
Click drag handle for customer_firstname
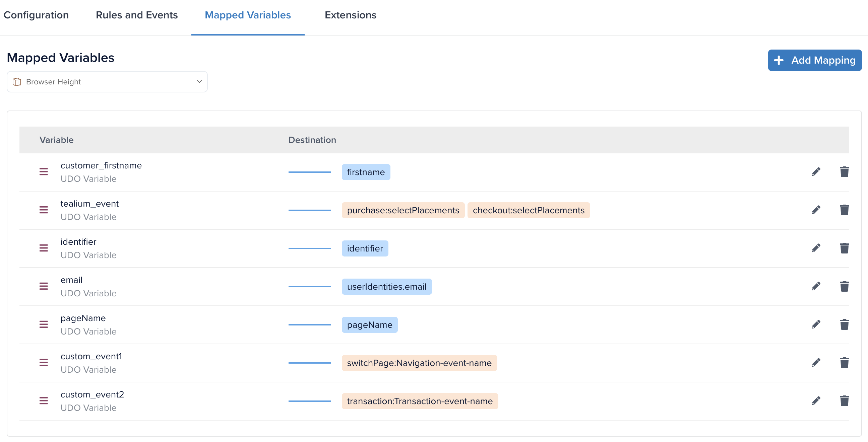click(x=44, y=172)
